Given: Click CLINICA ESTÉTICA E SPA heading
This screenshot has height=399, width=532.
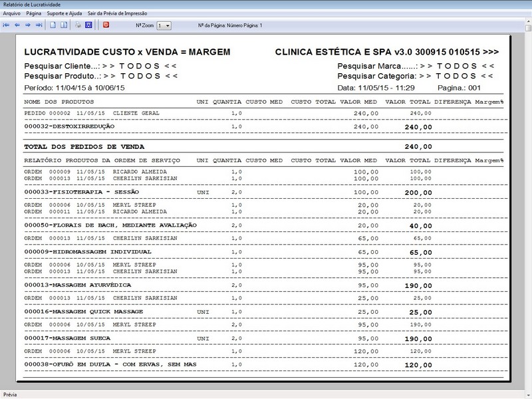Looking at the screenshot, I should [387, 52].
